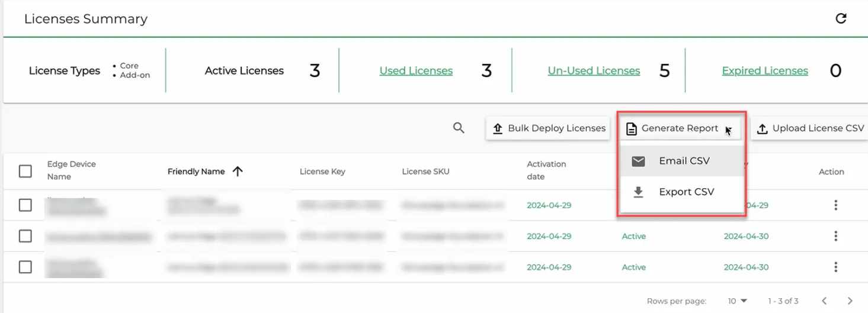Open the action menu of the first row

click(835, 205)
